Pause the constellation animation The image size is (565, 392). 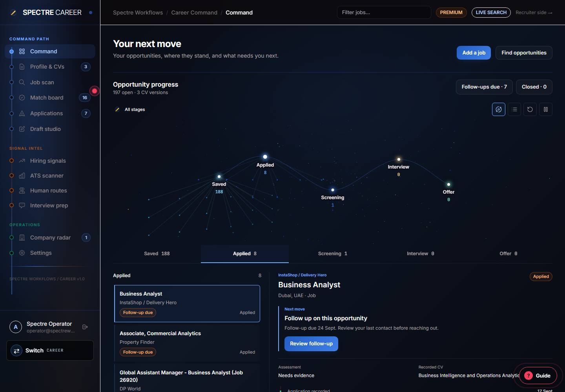(546, 109)
